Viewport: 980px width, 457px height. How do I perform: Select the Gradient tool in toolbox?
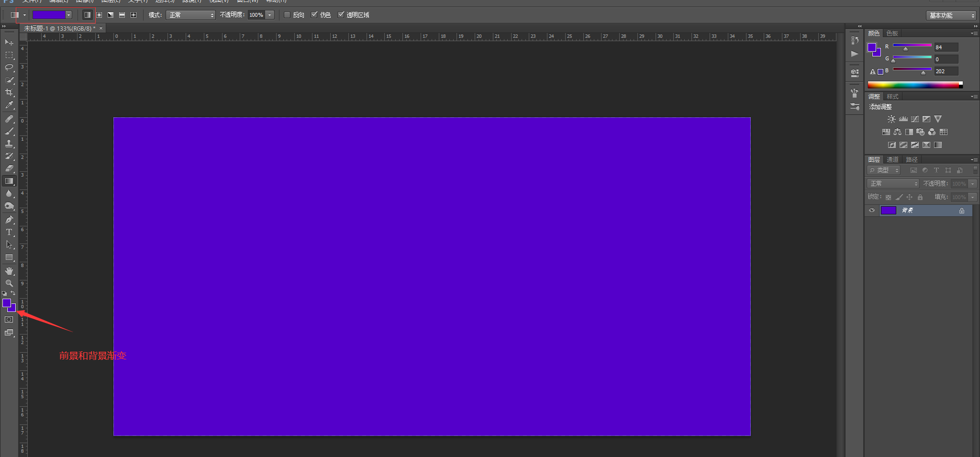pyautogui.click(x=9, y=181)
